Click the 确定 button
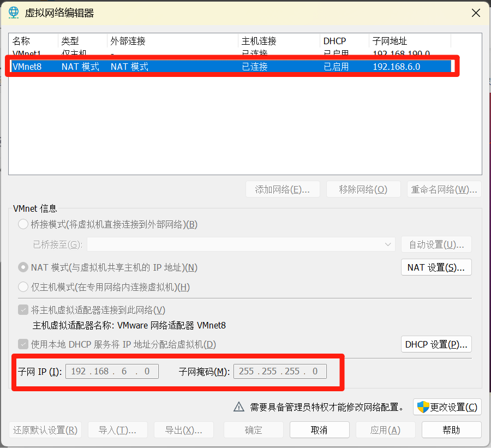 pyautogui.click(x=253, y=430)
